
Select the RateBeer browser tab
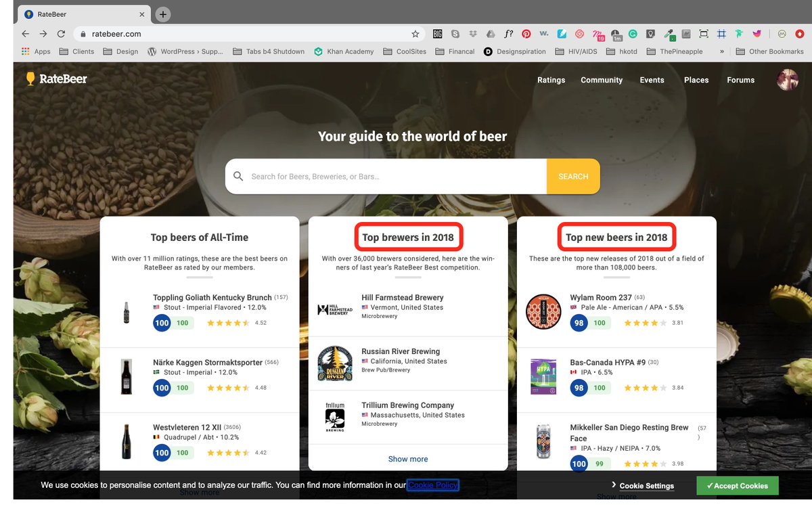click(x=84, y=14)
